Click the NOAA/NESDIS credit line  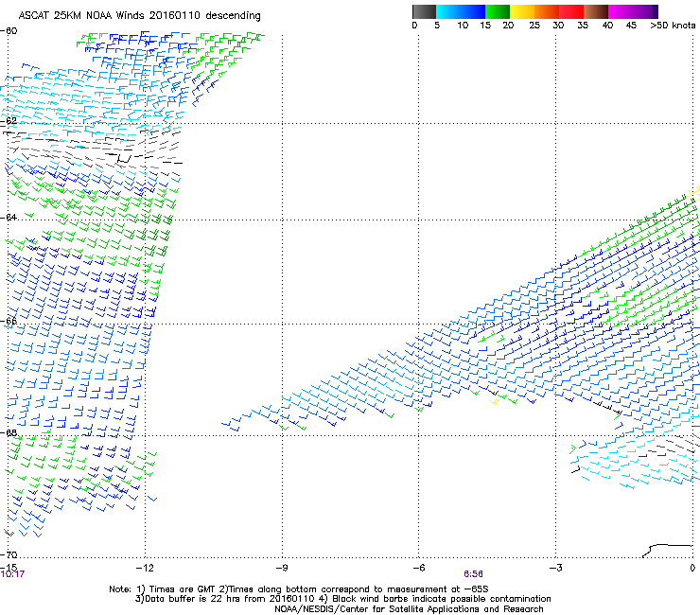click(x=409, y=609)
